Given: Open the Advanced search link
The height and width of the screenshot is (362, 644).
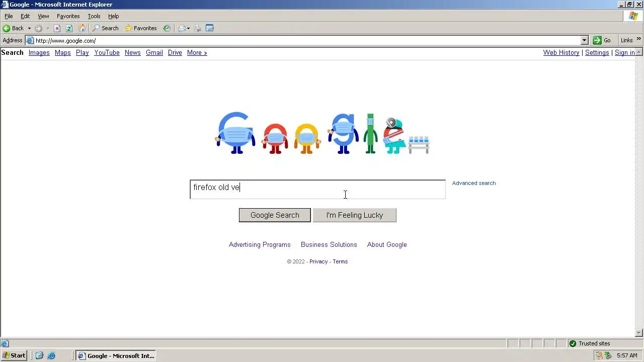Looking at the screenshot, I should pyautogui.click(x=474, y=183).
